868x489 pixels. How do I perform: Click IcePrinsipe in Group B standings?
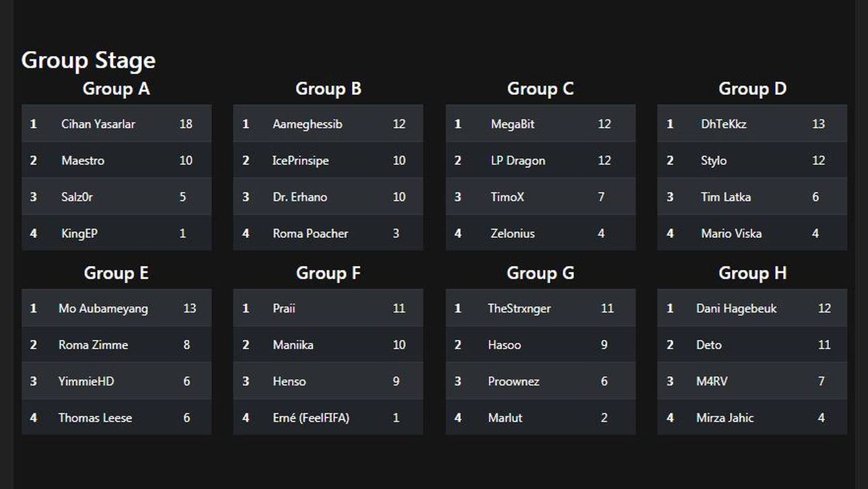301,160
